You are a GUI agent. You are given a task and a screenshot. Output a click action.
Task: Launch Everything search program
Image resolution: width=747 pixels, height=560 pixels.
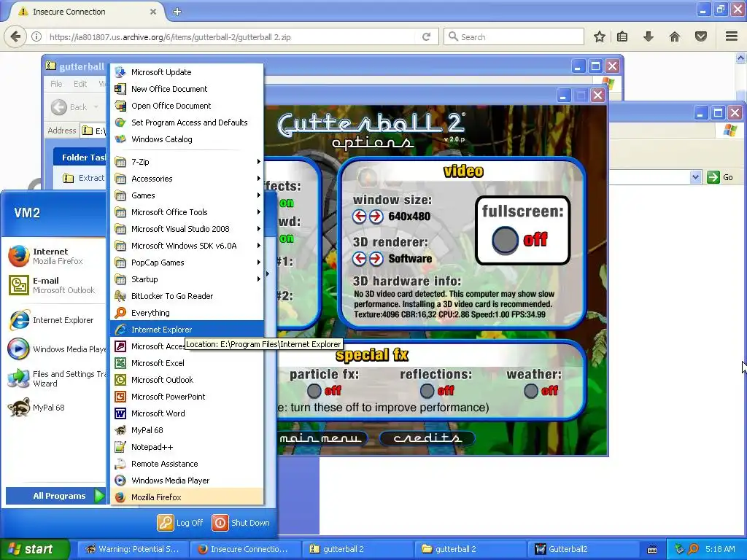click(x=187, y=312)
